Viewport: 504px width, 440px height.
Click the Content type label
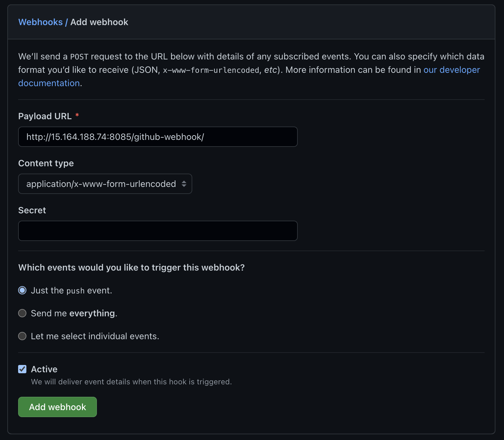coord(46,163)
